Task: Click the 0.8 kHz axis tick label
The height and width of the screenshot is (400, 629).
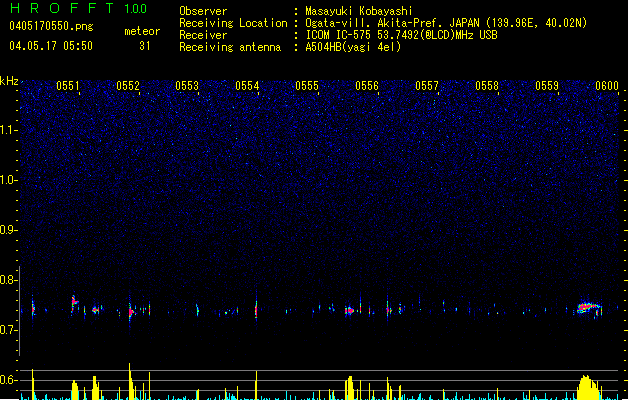Action: click(8, 280)
